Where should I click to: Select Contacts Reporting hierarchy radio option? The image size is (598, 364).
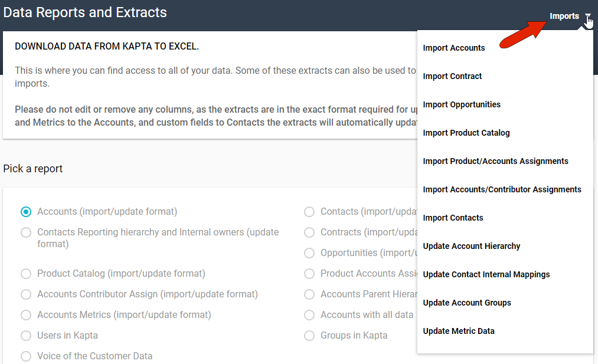pos(26,232)
